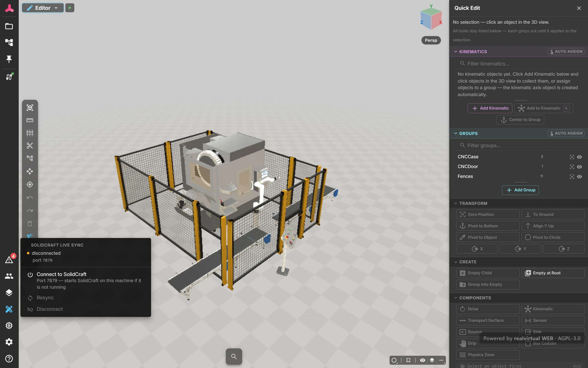Open the settings gear in left sidebar
The width and height of the screenshot is (588, 368).
pyautogui.click(x=9, y=342)
